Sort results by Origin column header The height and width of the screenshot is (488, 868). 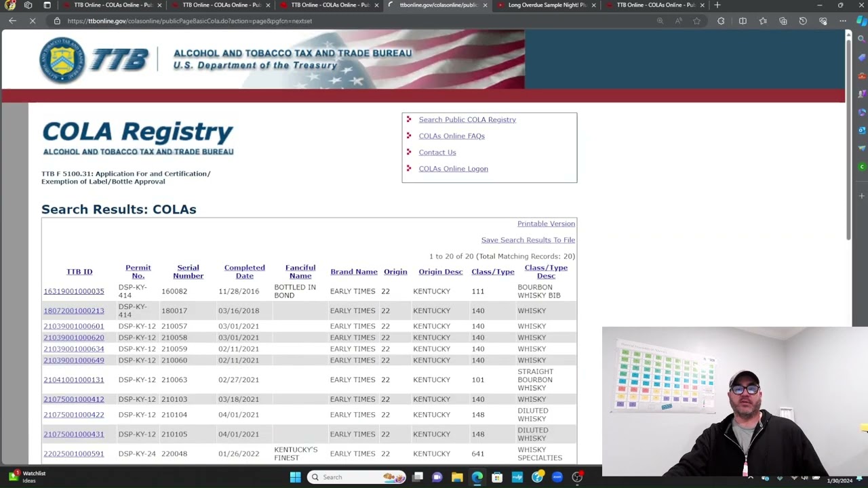395,272
